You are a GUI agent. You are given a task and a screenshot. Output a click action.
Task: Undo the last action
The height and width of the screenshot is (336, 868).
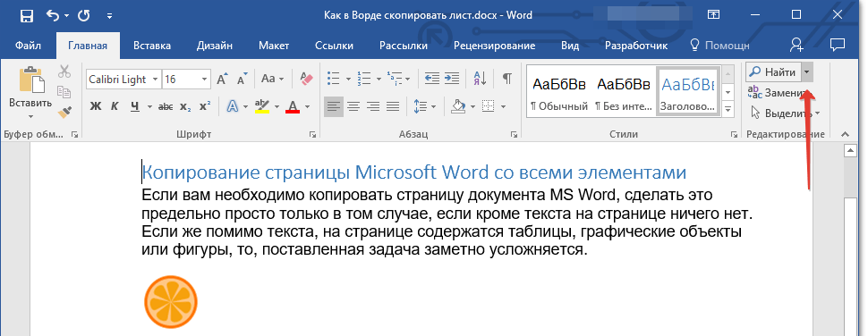pyautogui.click(x=54, y=15)
